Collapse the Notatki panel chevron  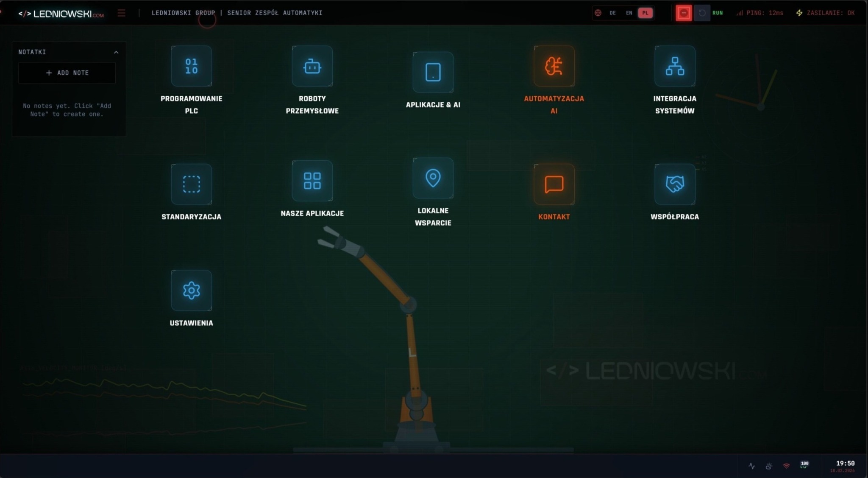tap(116, 52)
